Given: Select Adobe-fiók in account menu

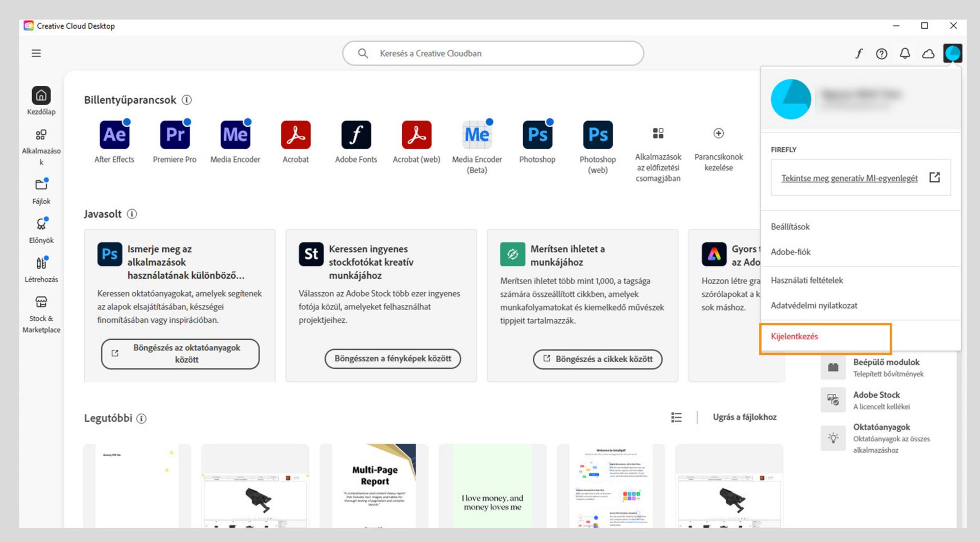Looking at the screenshot, I should tap(791, 252).
